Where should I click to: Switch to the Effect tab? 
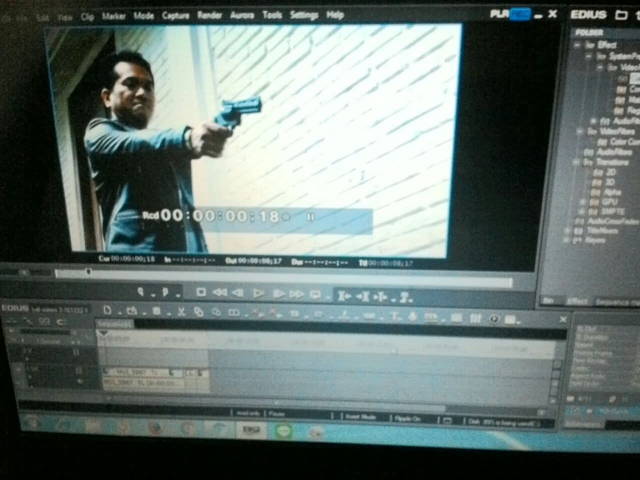(577, 301)
